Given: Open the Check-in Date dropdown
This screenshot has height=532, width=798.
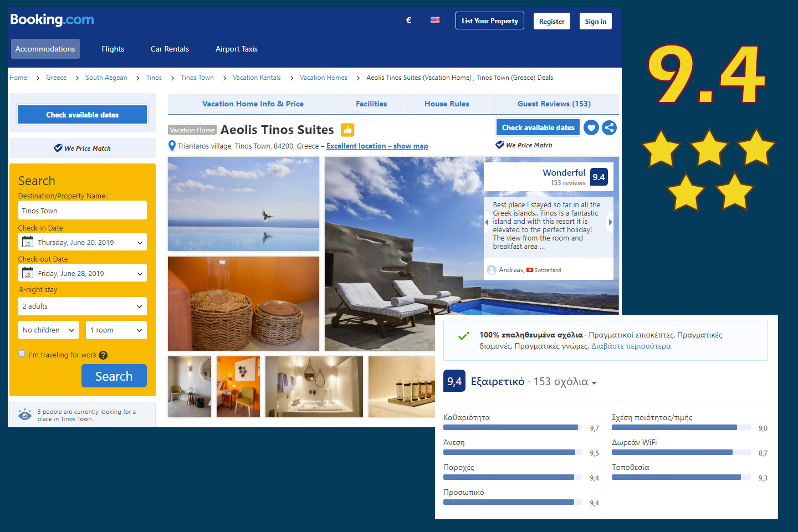Looking at the screenshot, I should pyautogui.click(x=83, y=242).
